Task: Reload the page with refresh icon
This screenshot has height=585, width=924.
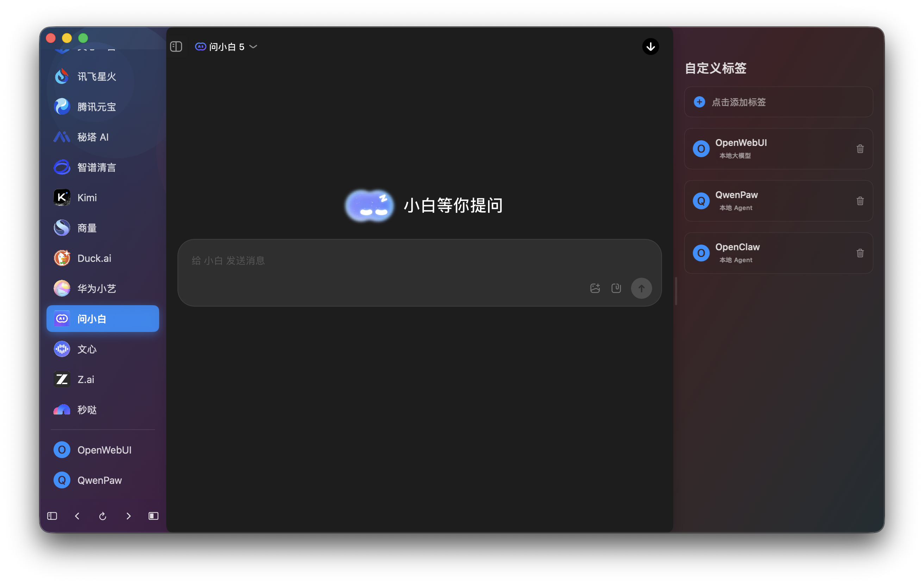Action: coord(102,516)
